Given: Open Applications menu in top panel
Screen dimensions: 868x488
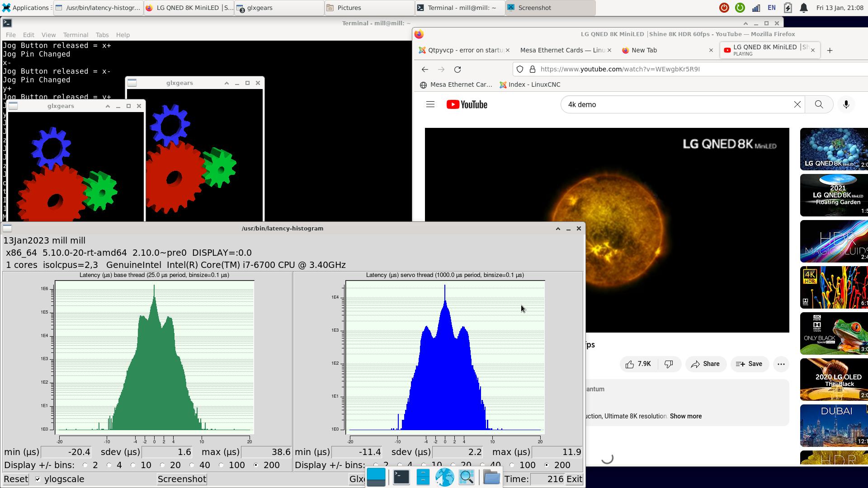Looking at the screenshot, I should coord(26,8).
